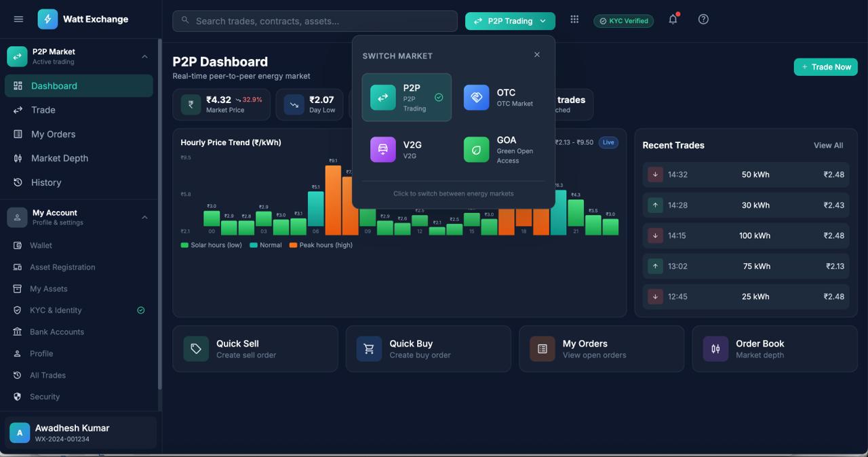Click the help question mark icon
This screenshot has height=457, width=868.
[703, 19]
